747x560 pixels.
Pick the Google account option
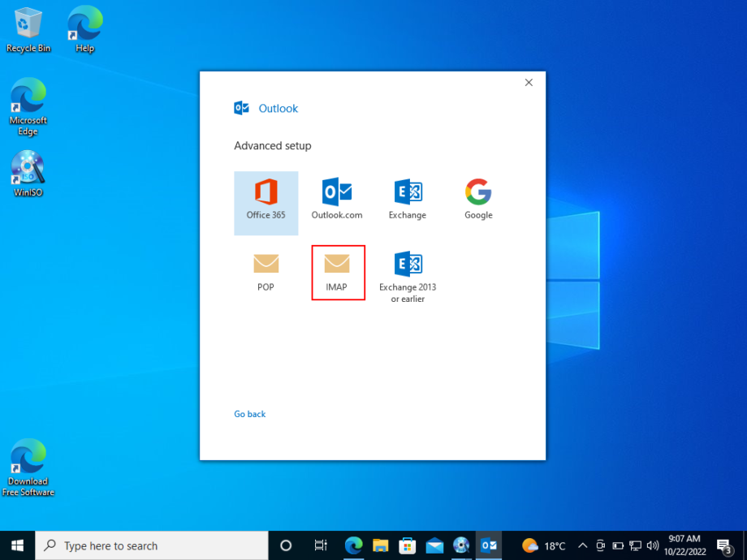(478, 199)
